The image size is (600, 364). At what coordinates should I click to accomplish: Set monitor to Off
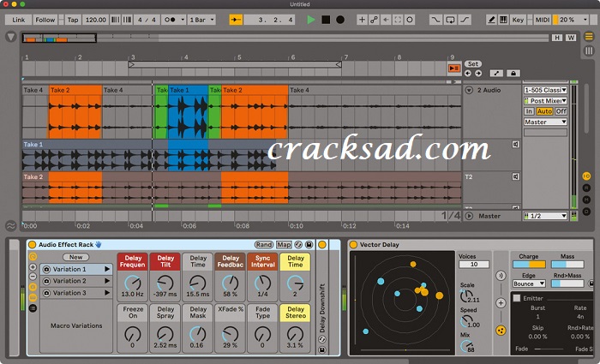(561, 111)
